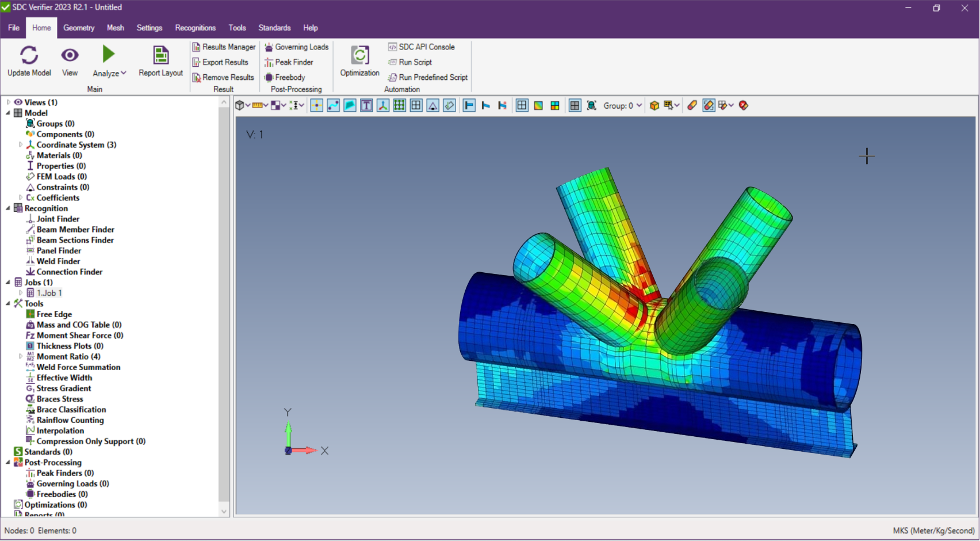Expand the Views tree node

click(7, 102)
